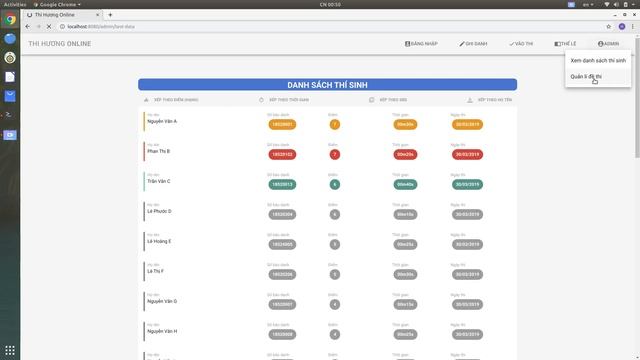Click the exam date chip of Phan Thị B
640x360 pixels.
(x=467, y=154)
